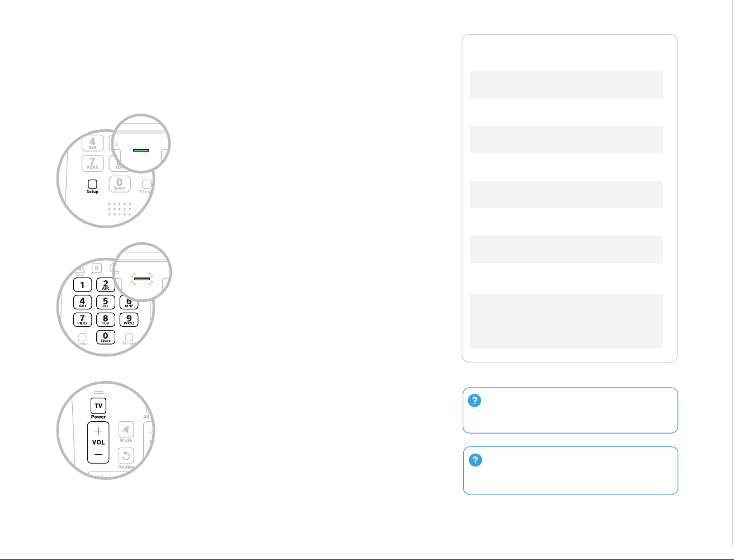The image size is (734, 560).
Task: Click the faded TV Input button beside bold 0
Action: point(129,337)
